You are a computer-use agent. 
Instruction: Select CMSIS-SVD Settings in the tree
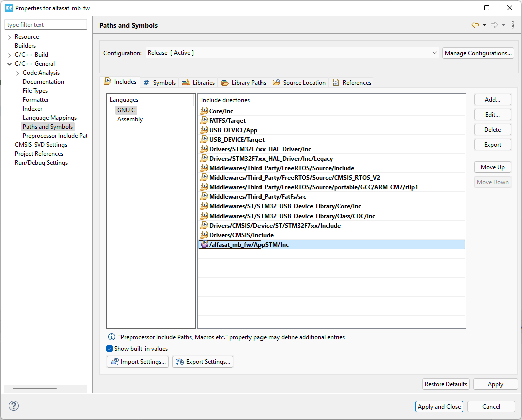(x=41, y=144)
